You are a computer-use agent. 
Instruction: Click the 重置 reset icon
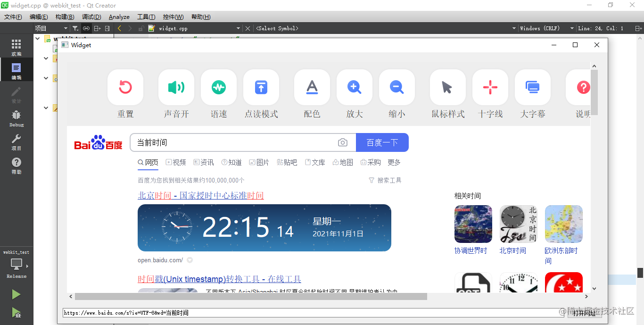pos(125,87)
